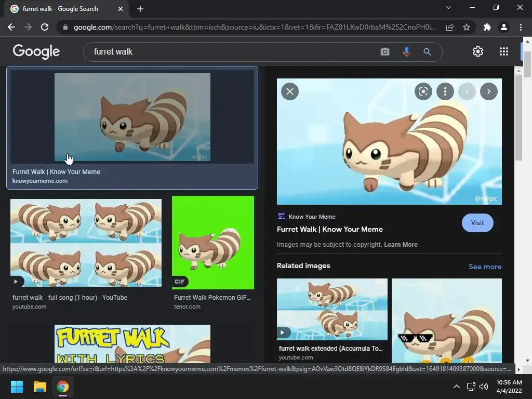Open the large Furret preview image
This screenshot has height=399, width=532.
389,141
